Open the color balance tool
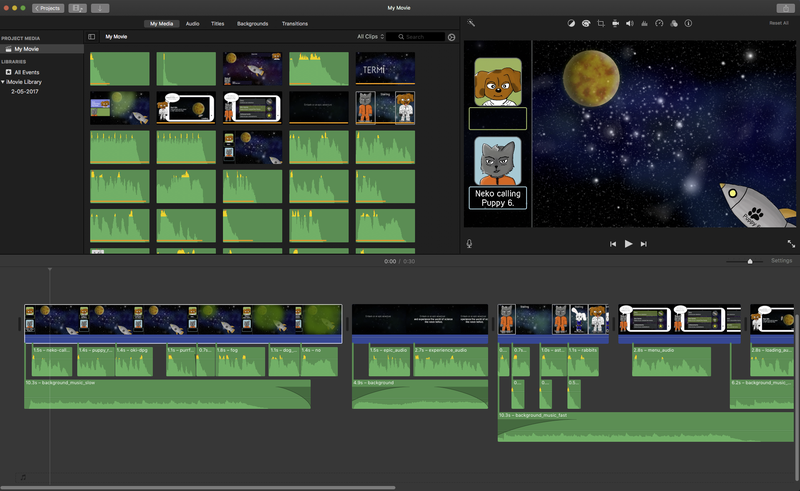This screenshot has height=491, width=800. tap(571, 23)
